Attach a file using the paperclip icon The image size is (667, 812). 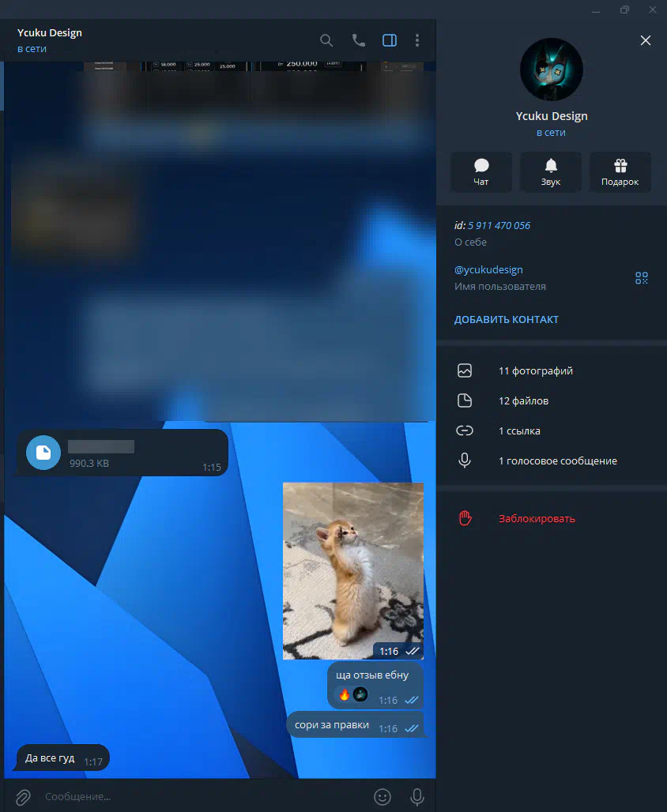[23, 796]
